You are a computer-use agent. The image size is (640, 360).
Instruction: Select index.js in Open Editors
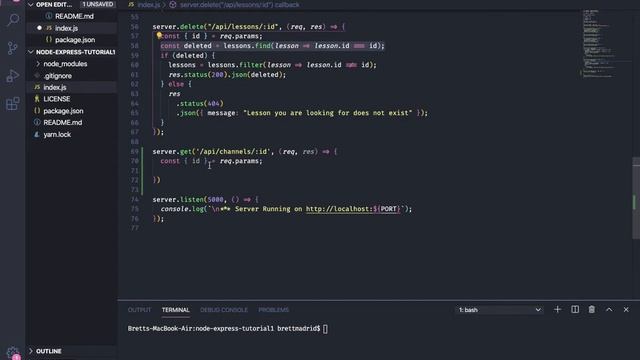[x=67, y=28]
